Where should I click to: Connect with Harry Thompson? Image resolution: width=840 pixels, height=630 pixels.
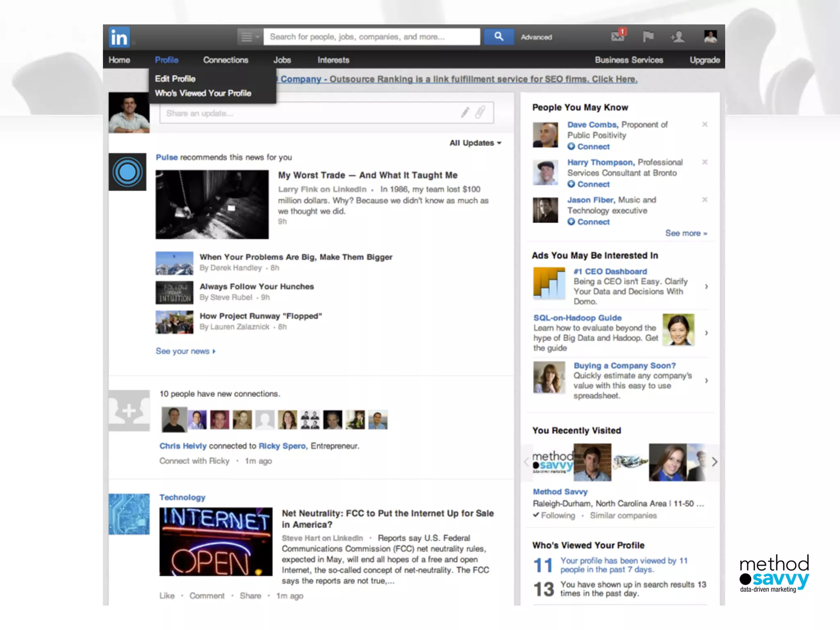click(x=589, y=184)
